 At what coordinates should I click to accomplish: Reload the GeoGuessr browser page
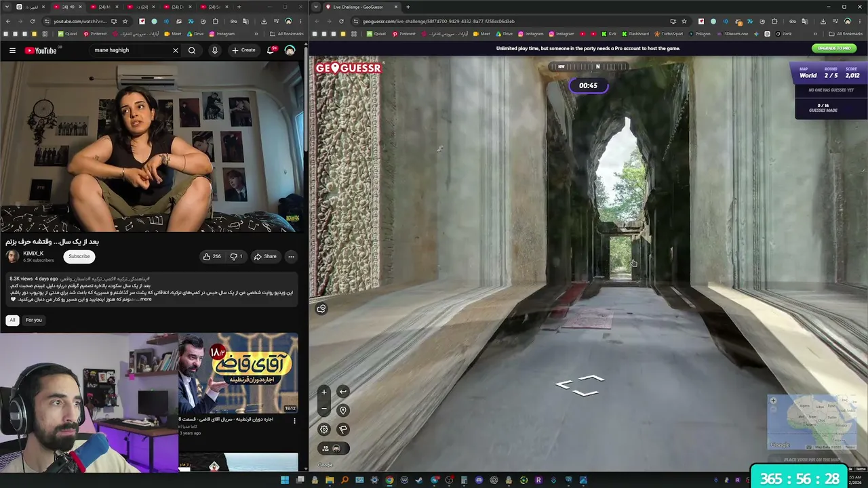click(x=341, y=21)
